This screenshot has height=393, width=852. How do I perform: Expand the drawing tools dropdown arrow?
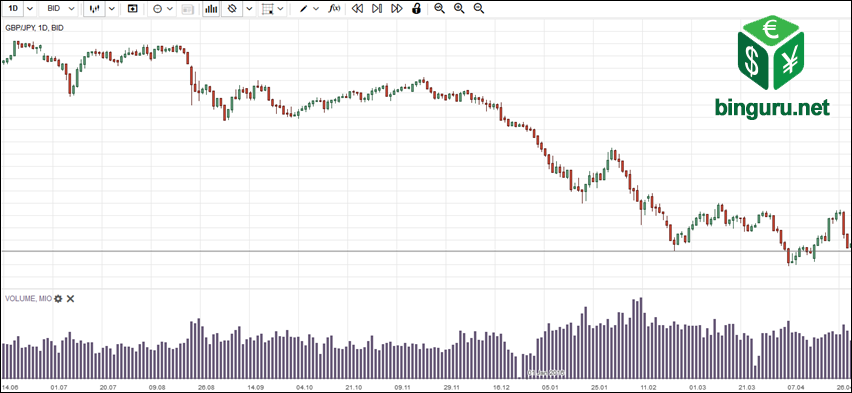[x=316, y=9]
